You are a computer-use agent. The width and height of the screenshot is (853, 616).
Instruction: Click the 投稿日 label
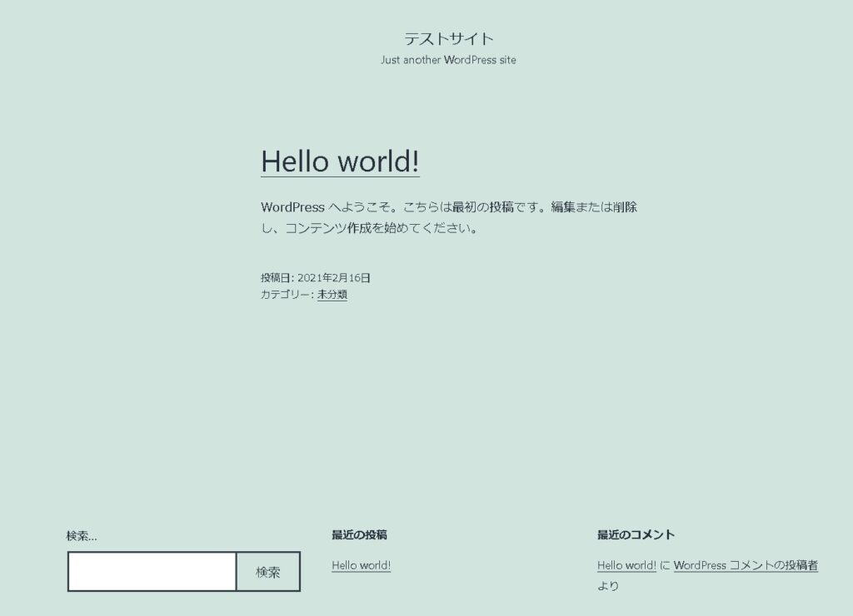point(276,278)
